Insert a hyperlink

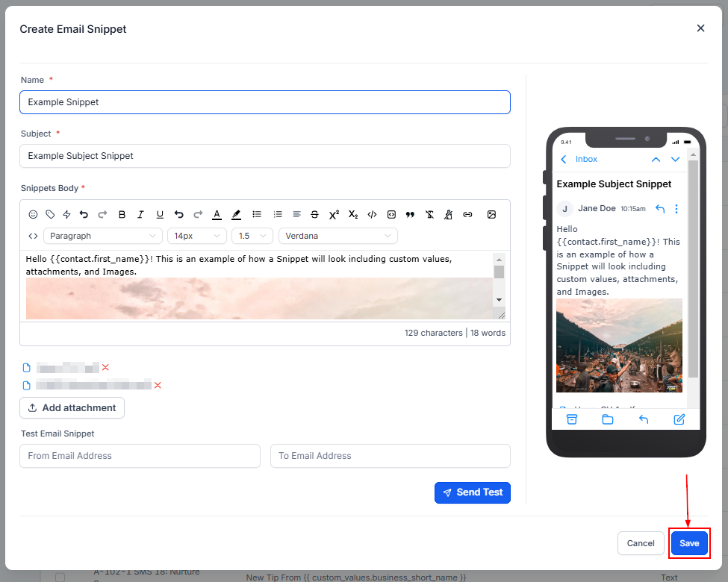pos(467,214)
